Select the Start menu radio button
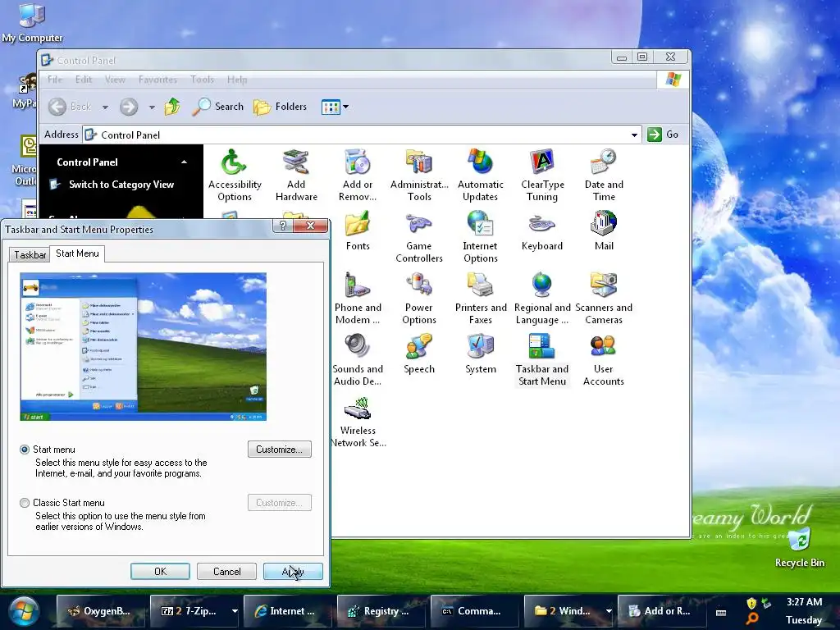The image size is (840, 630). tap(25, 450)
